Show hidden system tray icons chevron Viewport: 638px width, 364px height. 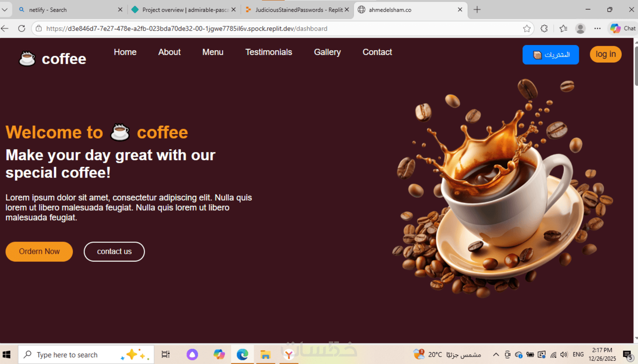click(x=496, y=354)
